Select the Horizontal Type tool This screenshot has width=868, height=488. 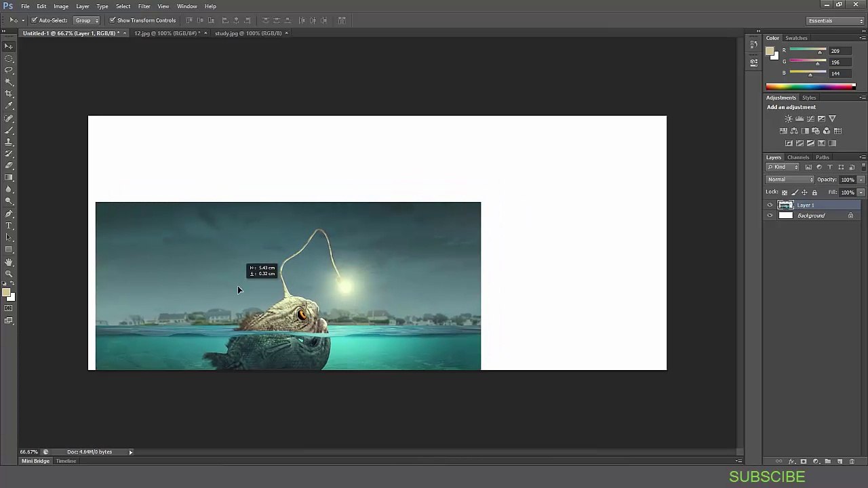9,225
